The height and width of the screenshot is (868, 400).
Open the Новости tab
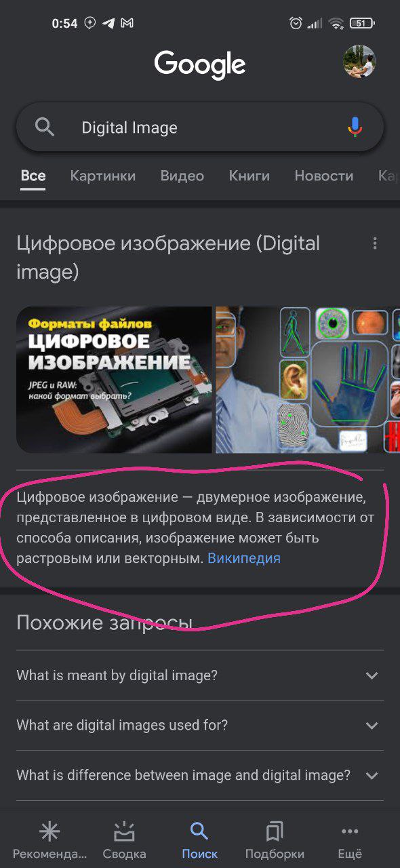[323, 176]
